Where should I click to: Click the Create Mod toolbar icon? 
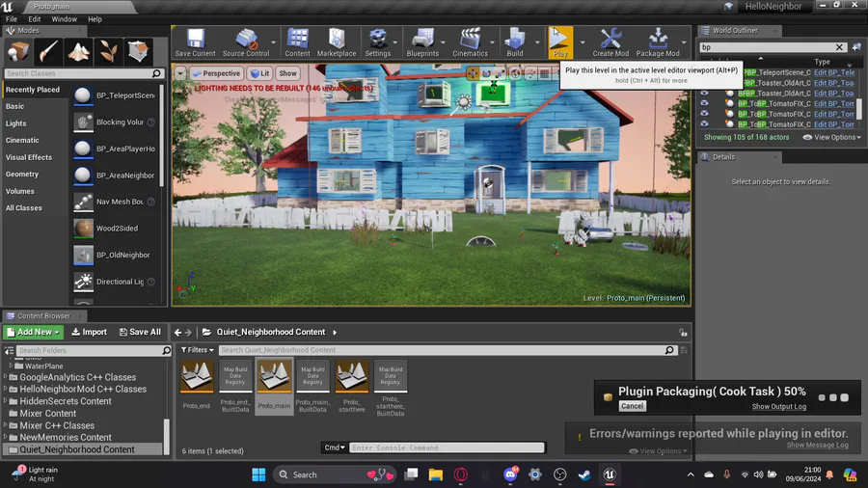610,42
